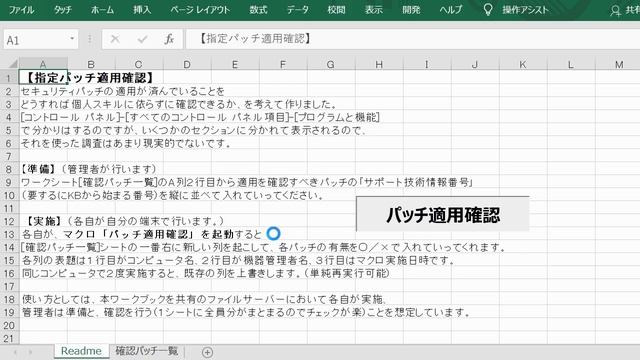Click the formula bar resize dots handle
Viewport: 640px width, 360px height.
90,39
